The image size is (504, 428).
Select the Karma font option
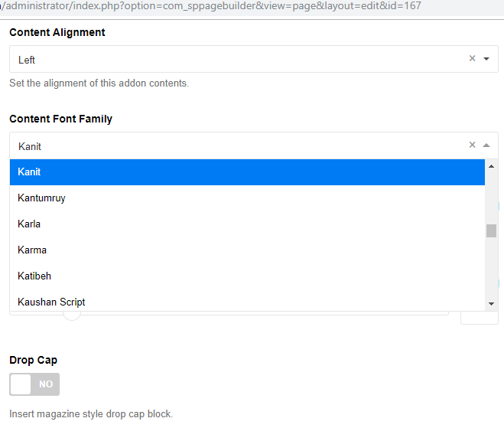pyautogui.click(x=247, y=250)
